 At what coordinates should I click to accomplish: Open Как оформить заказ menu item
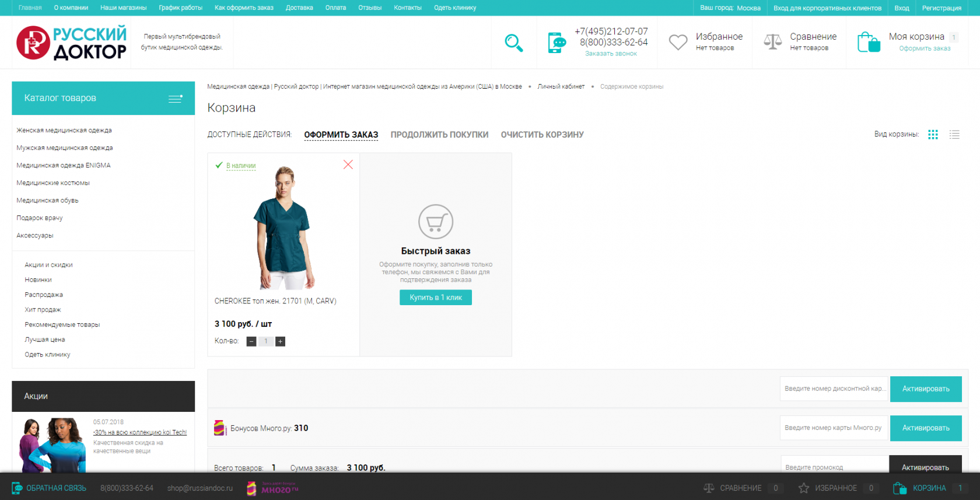click(244, 8)
